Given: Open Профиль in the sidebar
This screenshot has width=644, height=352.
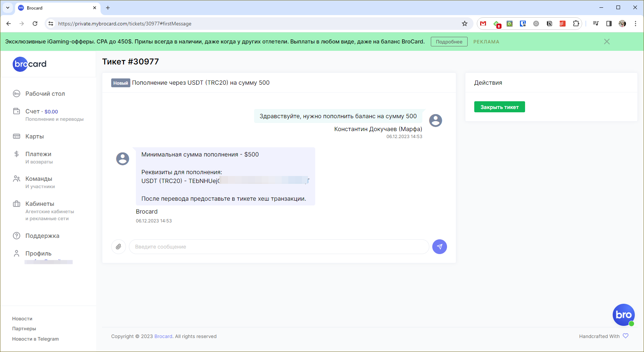Looking at the screenshot, I should (x=38, y=253).
